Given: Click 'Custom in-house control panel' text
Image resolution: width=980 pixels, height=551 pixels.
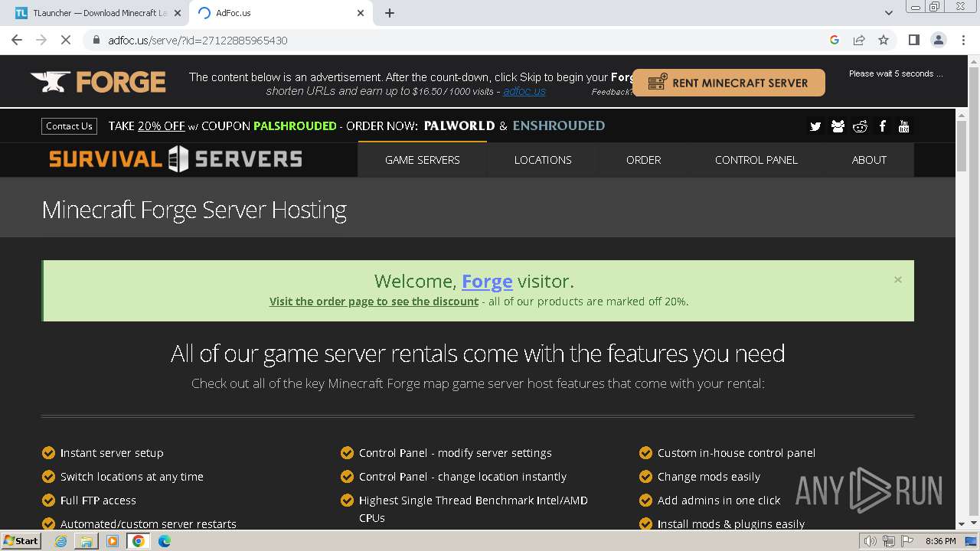Looking at the screenshot, I should (737, 453).
